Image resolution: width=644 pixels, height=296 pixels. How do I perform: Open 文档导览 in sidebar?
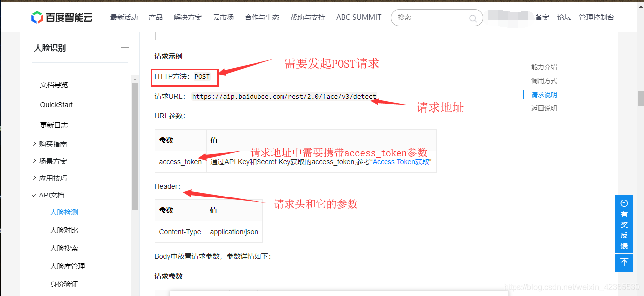click(54, 85)
